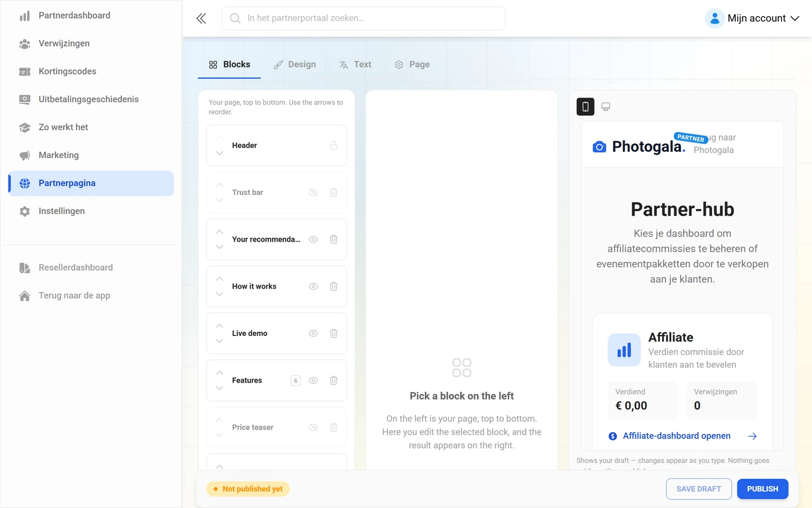Hide the Live demo block
This screenshot has width=812, height=508.
314,334
